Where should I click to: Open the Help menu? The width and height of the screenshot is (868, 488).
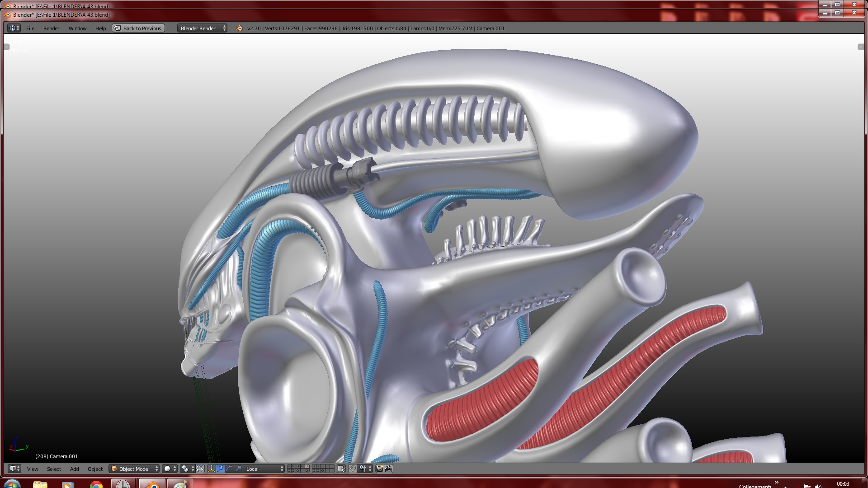100,28
